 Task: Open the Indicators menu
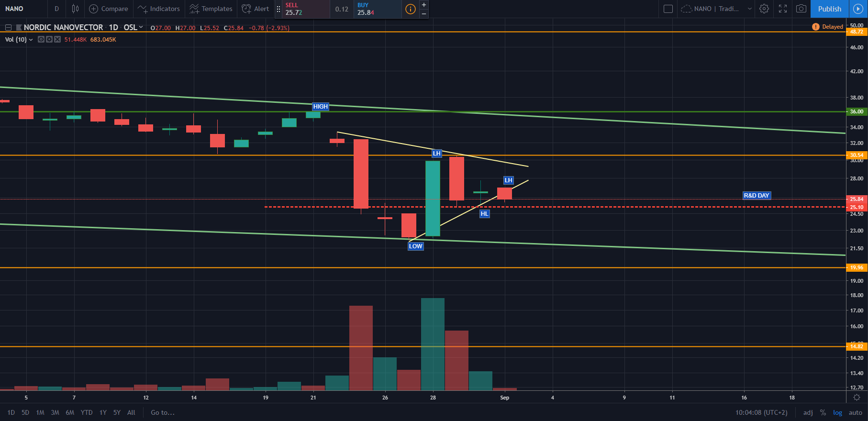click(x=158, y=9)
